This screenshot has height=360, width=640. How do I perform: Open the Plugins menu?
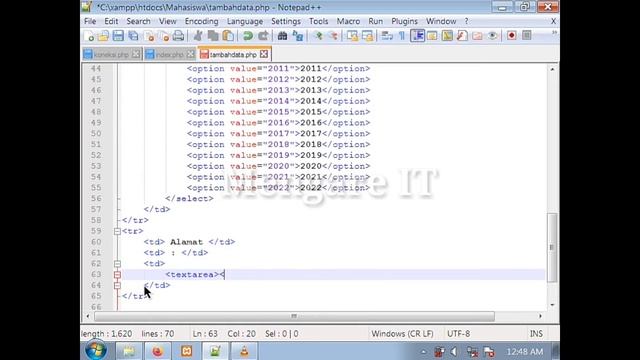404,21
